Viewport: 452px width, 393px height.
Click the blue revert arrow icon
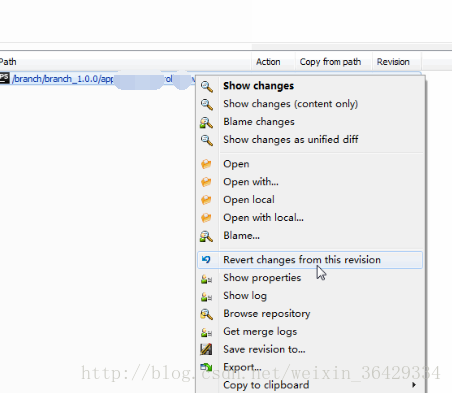pyautogui.click(x=206, y=259)
